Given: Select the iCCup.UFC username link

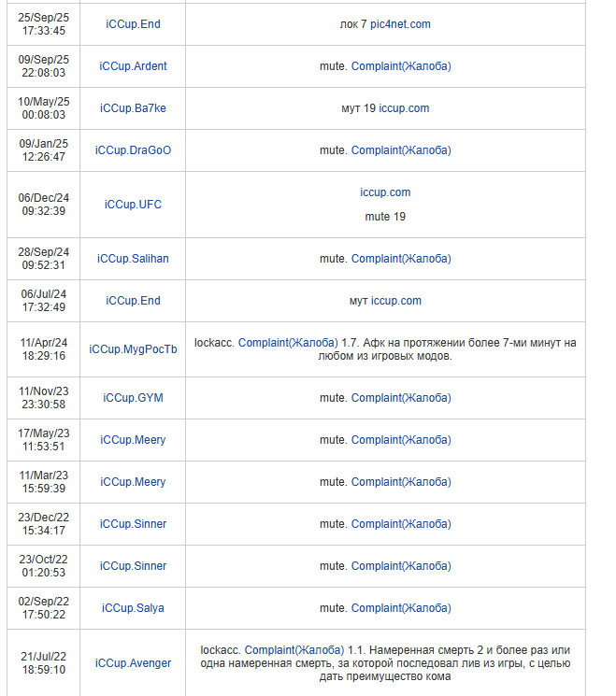Looking at the screenshot, I should (133, 205).
